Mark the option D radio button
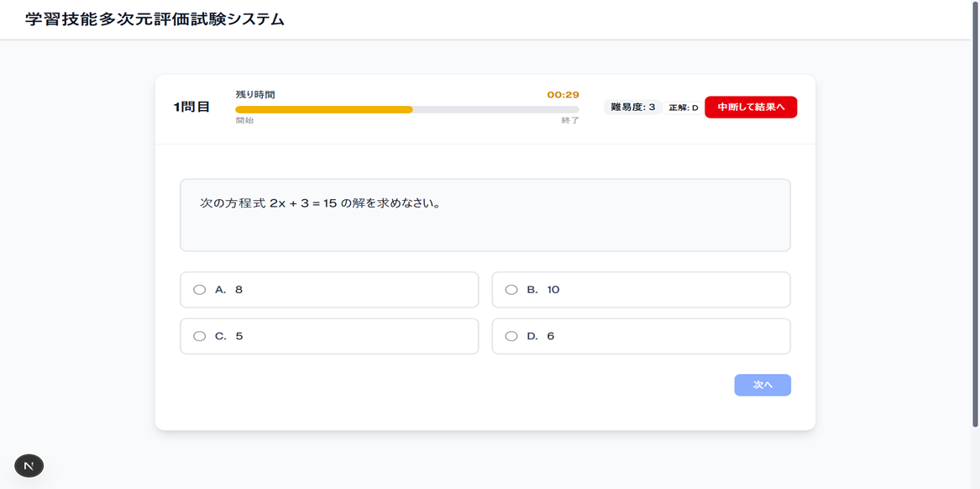 [511, 336]
